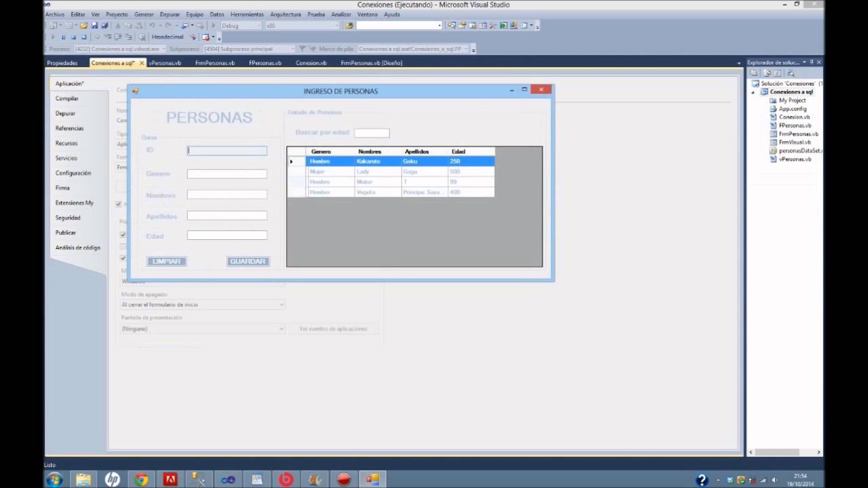Click help question mark in system tray
This screenshot has height=488, width=868.
click(703, 480)
